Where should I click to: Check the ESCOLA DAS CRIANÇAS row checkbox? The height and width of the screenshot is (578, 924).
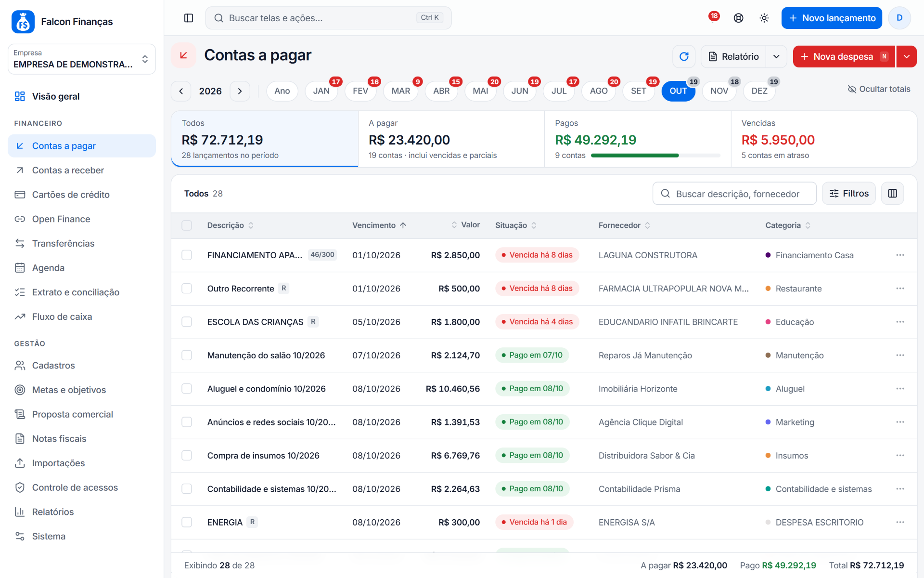pyautogui.click(x=187, y=322)
